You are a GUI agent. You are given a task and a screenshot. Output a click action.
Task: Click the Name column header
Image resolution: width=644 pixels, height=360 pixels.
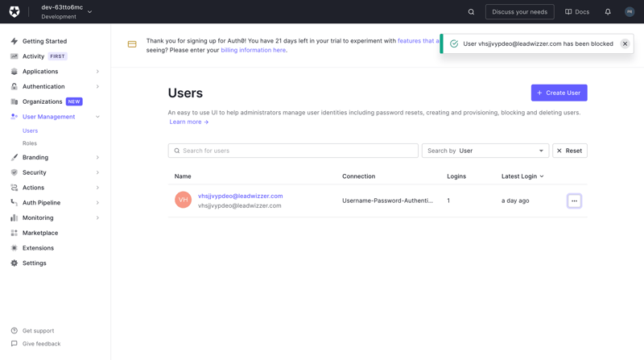tap(183, 176)
